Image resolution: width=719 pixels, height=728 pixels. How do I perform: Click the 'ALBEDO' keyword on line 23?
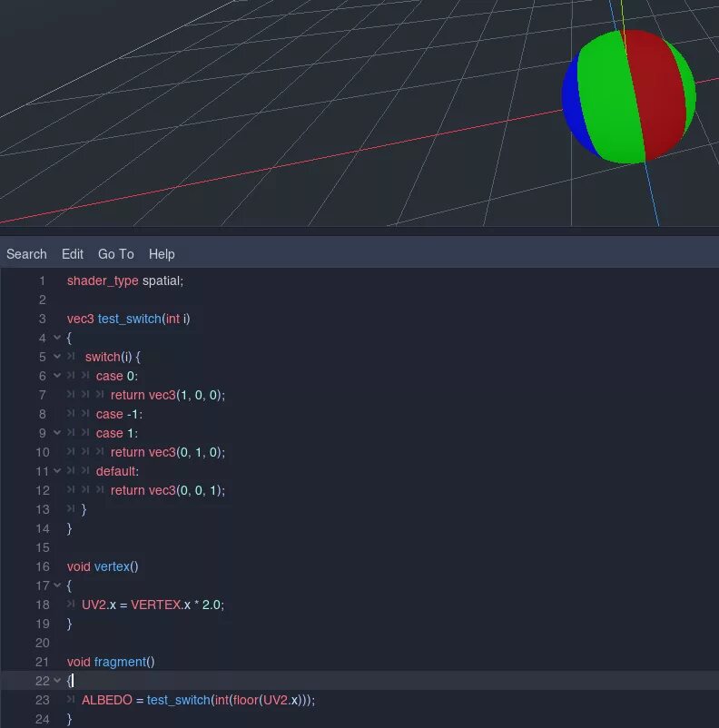107,700
